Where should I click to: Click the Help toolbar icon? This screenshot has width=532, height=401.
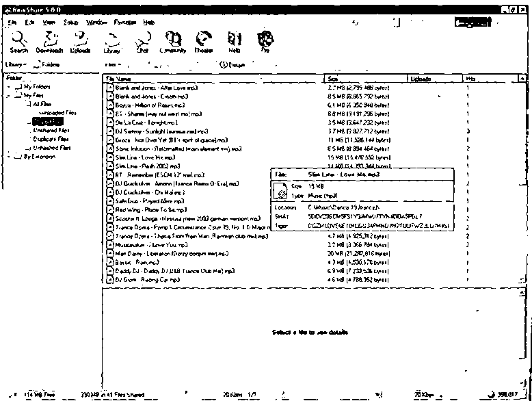pyautogui.click(x=235, y=42)
